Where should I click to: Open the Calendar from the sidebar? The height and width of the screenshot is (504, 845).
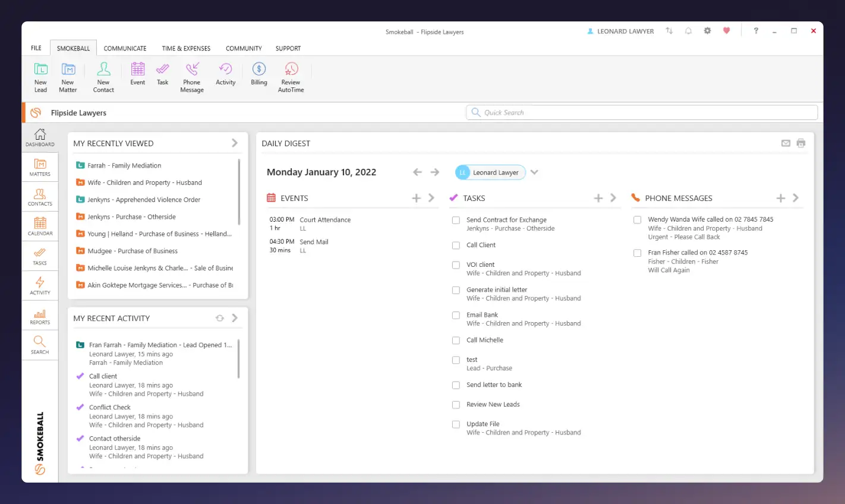(x=40, y=226)
